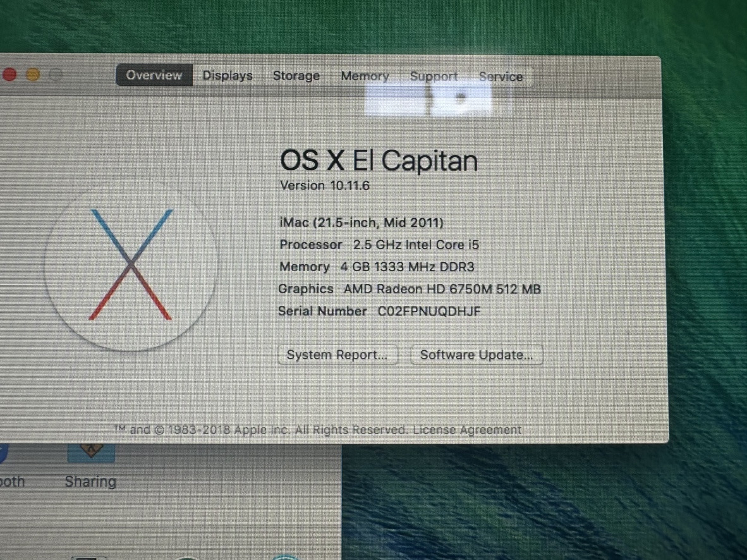Open System Report
The image size is (747, 560).
pos(337,355)
